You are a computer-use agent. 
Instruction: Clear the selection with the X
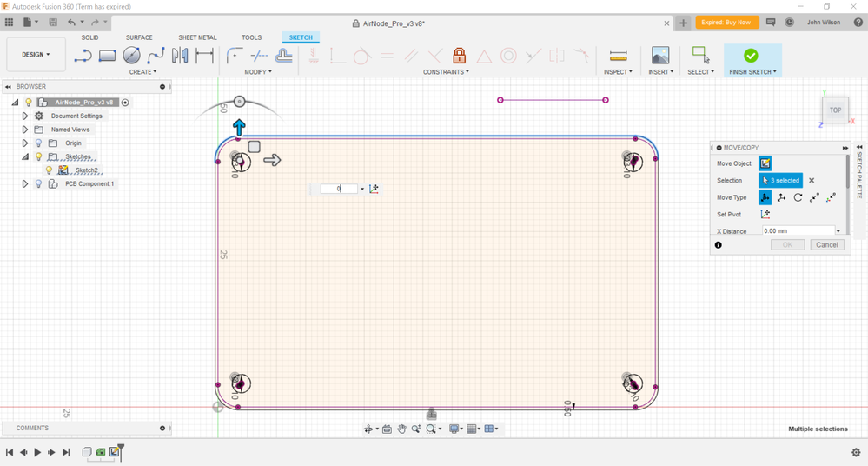point(812,180)
